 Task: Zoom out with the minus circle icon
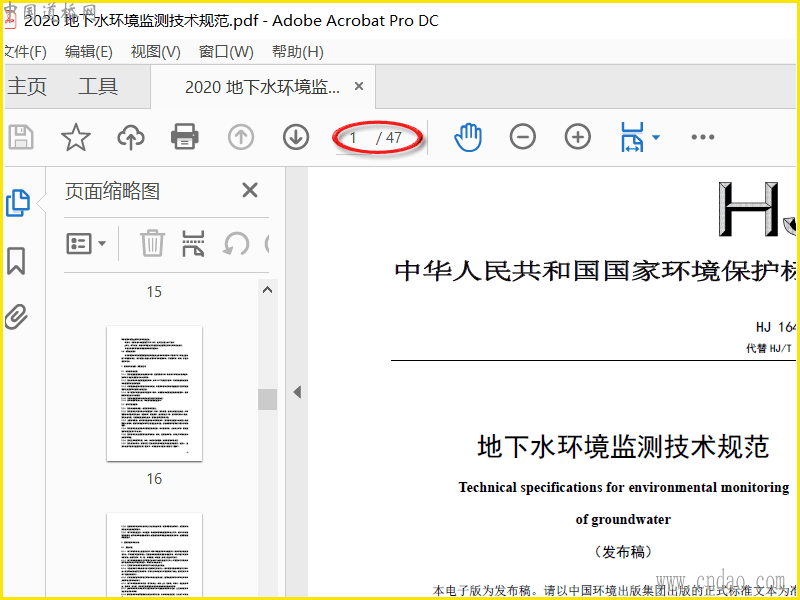523,137
